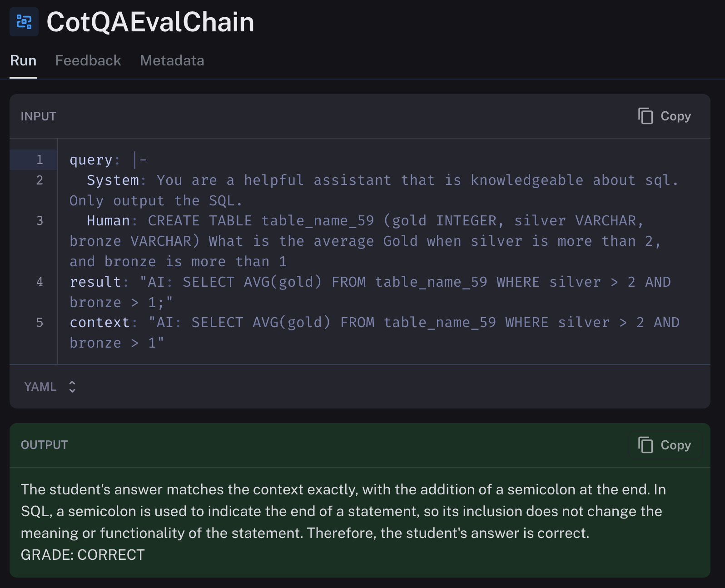Viewport: 725px width, 588px height.
Task: Click the GRADE: CORRECT line
Action: click(x=83, y=555)
